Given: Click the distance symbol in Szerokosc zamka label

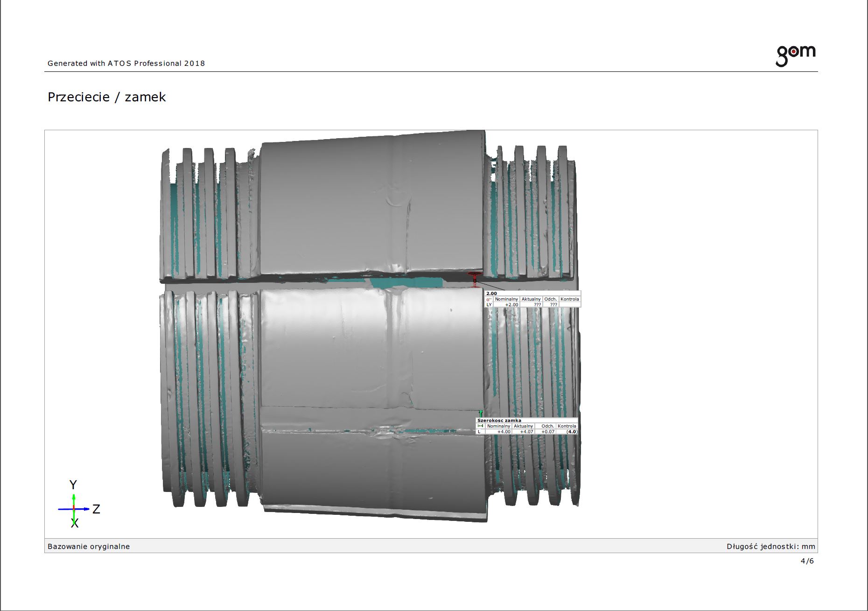Looking at the screenshot, I should (480, 426).
